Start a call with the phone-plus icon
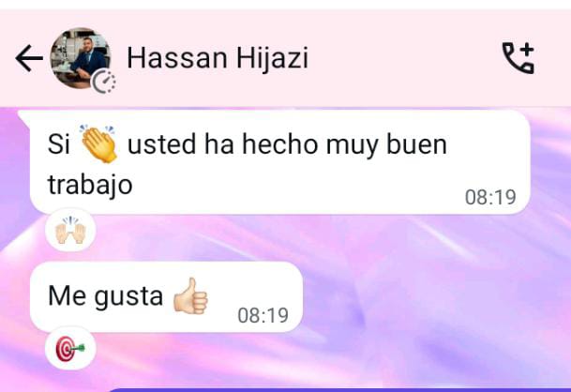571x392 pixels. tap(518, 58)
